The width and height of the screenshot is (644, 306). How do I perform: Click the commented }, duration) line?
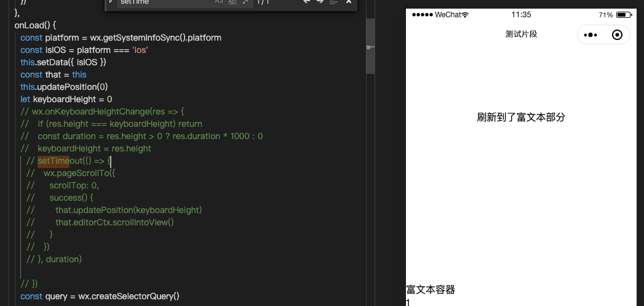tap(54, 260)
